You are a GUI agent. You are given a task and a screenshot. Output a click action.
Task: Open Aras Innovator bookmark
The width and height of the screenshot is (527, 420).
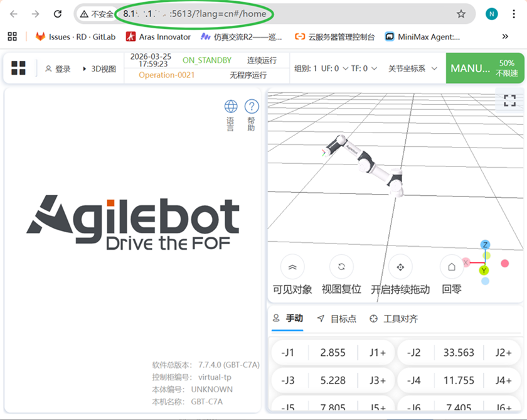(158, 36)
